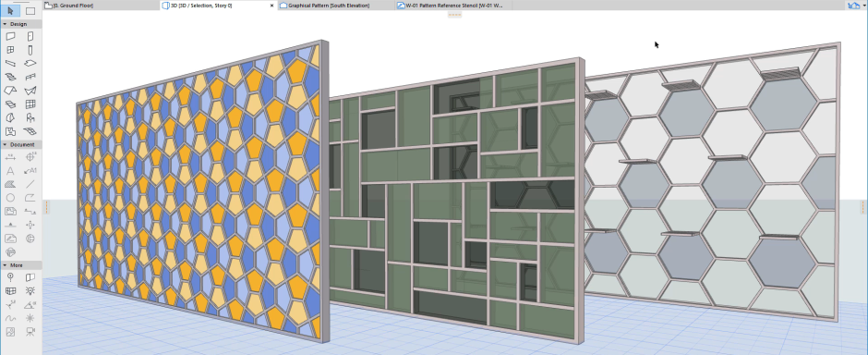Select the Lamp tool
Screen dimensions: 868x355
30,291
